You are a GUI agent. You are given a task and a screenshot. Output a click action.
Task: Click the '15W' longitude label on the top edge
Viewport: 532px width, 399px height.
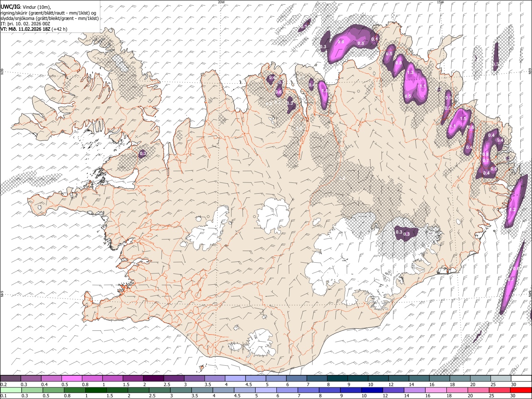pos(440,2)
